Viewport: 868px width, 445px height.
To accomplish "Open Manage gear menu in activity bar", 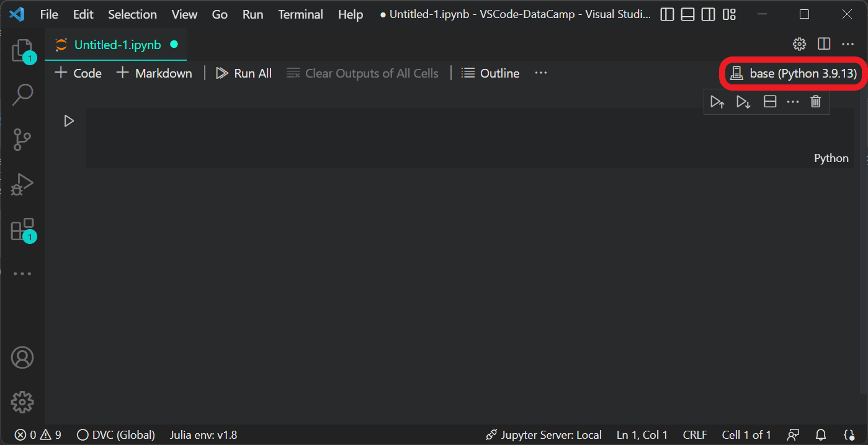I will 22,402.
